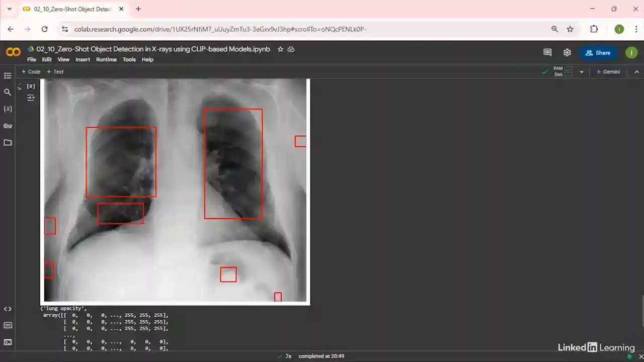Open the Help menu
644x362 pixels.
pyautogui.click(x=147, y=59)
